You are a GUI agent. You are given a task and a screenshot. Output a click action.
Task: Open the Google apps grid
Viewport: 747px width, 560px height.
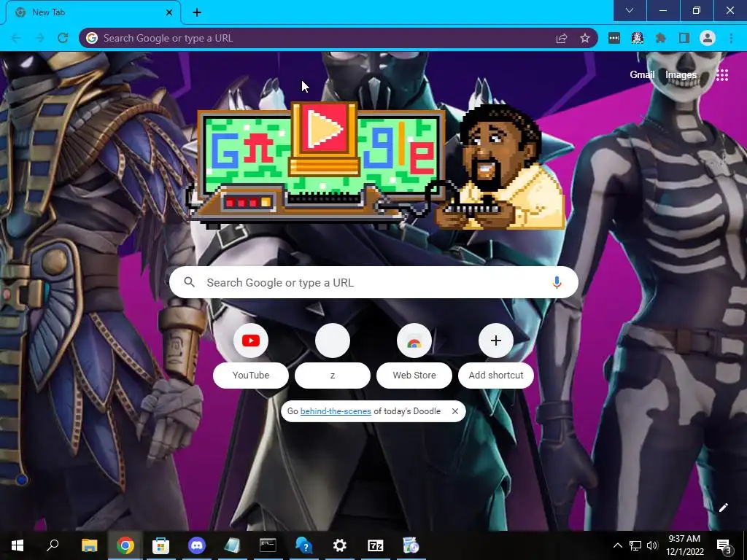(x=722, y=75)
